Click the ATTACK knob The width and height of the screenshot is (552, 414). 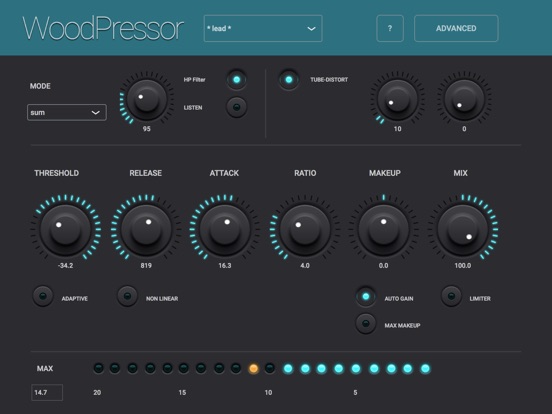click(225, 230)
